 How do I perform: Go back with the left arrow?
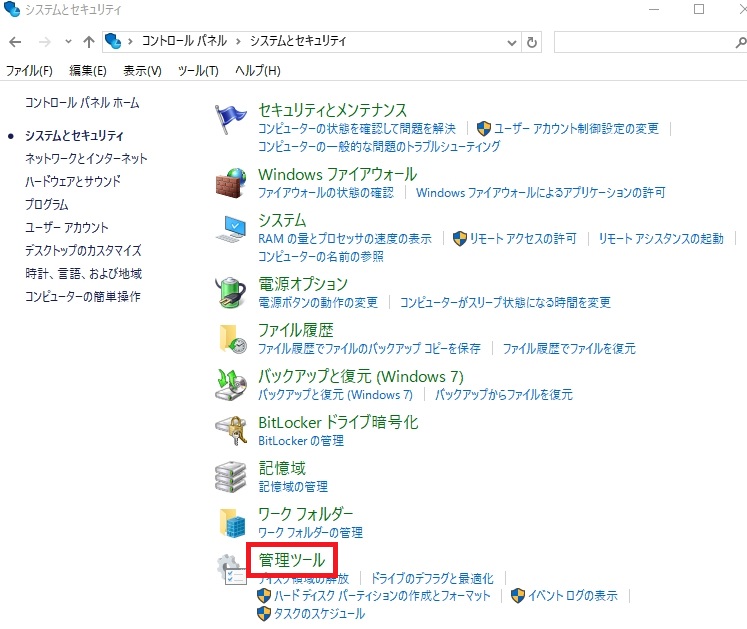coord(15,42)
